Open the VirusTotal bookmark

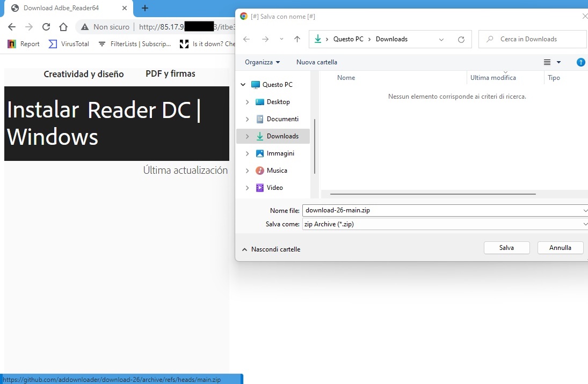point(69,44)
